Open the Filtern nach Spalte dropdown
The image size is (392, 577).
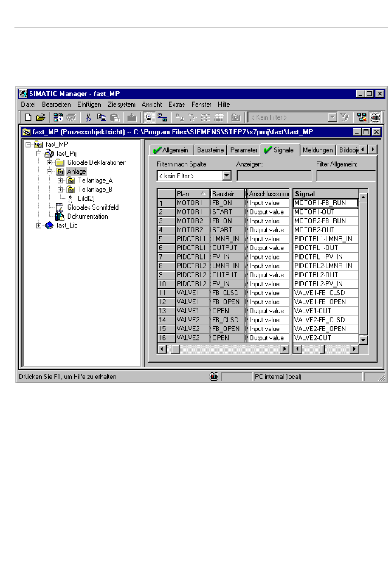tap(227, 176)
